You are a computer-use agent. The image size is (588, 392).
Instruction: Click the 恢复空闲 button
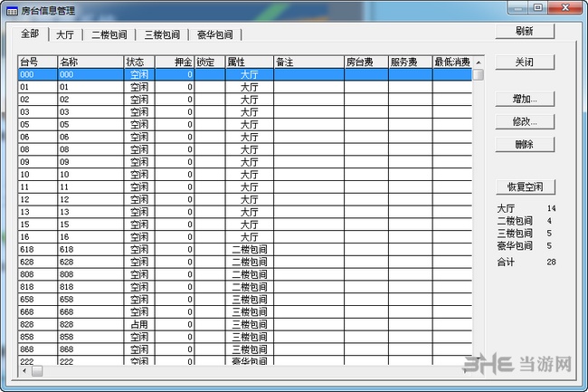(x=525, y=186)
